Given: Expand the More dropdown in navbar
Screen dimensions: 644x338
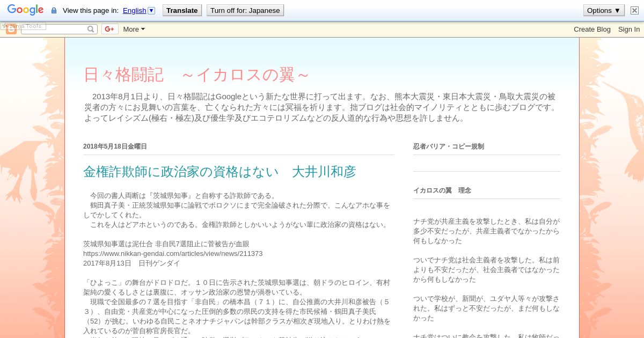Looking at the screenshot, I should [134, 29].
